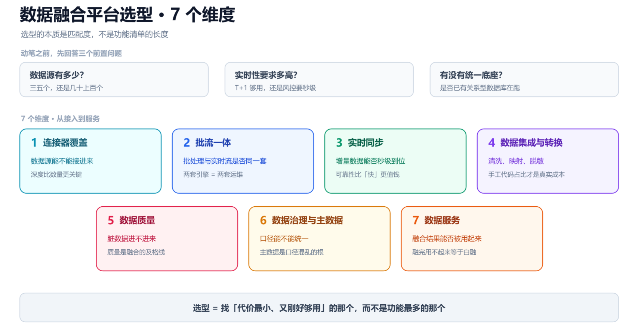
Task: Click the 数据服务 orange card
Action: [472, 239]
